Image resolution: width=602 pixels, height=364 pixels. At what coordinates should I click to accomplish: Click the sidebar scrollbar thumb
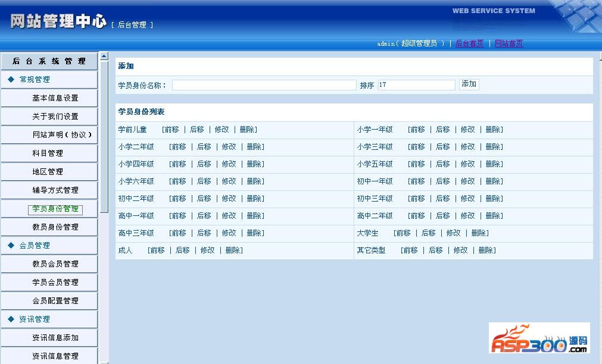(x=104, y=137)
